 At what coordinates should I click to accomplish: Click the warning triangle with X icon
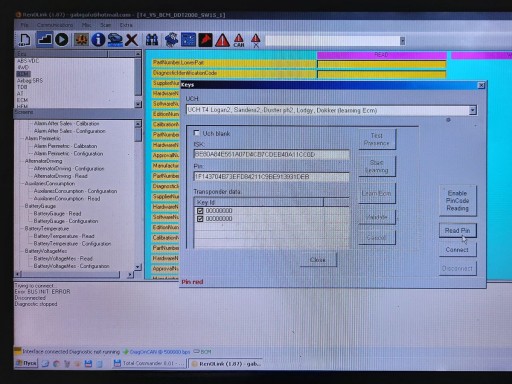click(x=256, y=40)
